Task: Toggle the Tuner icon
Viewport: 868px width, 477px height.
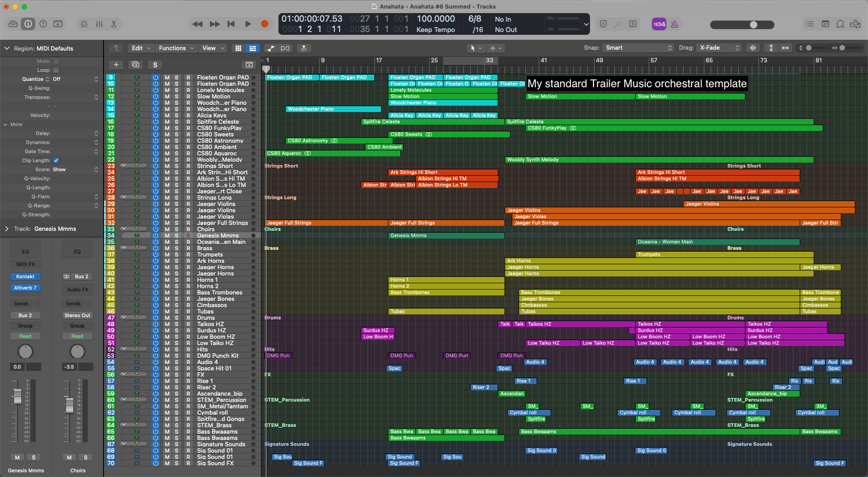Action: pyautogui.click(x=618, y=24)
